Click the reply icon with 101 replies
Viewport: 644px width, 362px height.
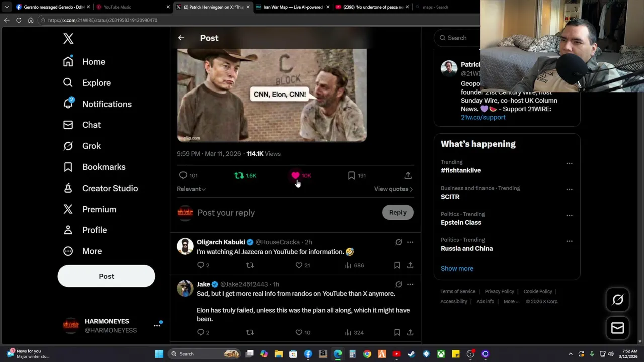(183, 175)
